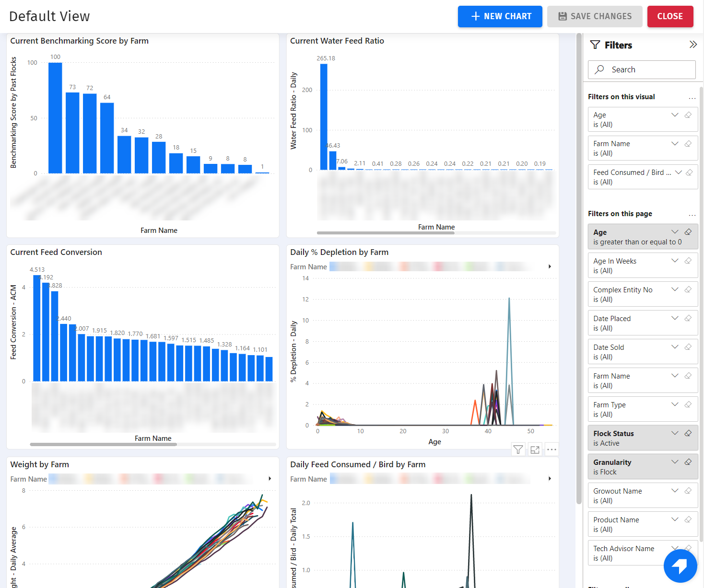Open the blue chat help bubble
The image size is (704, 588).
tap(680, 566)
